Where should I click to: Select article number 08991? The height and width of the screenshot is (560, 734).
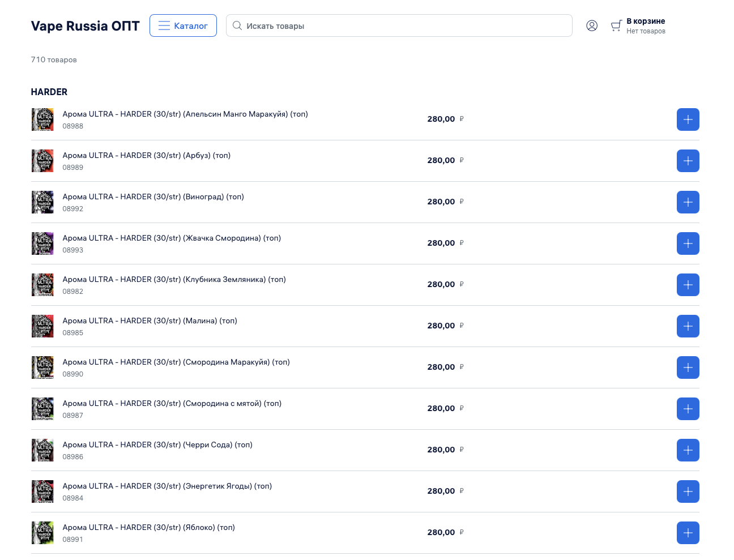(x=73, y=540)
